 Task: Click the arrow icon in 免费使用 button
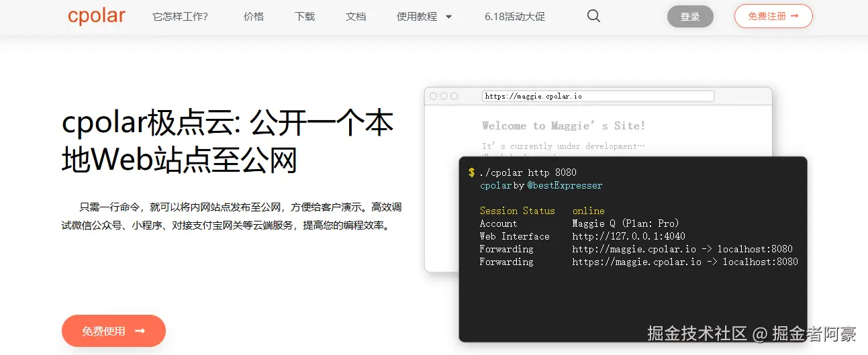pos(140,331)
